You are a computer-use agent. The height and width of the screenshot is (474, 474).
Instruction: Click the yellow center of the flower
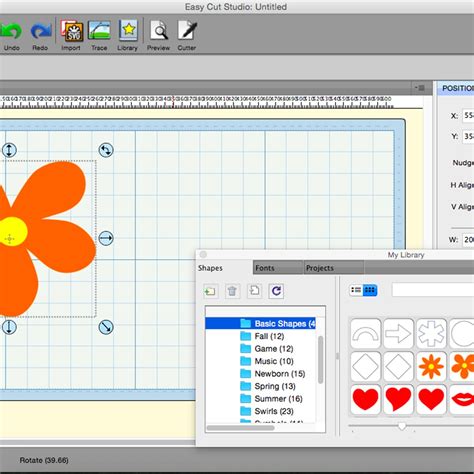(x=12, y=231)
